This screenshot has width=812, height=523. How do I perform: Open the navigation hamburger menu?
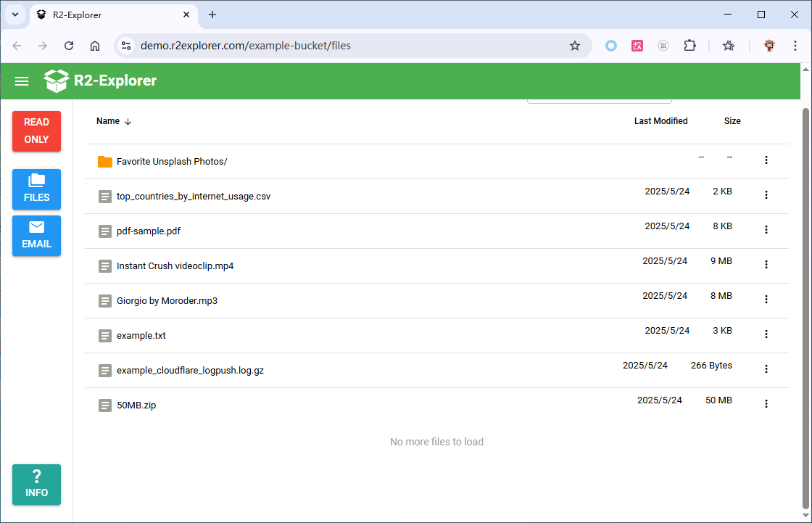22,81
